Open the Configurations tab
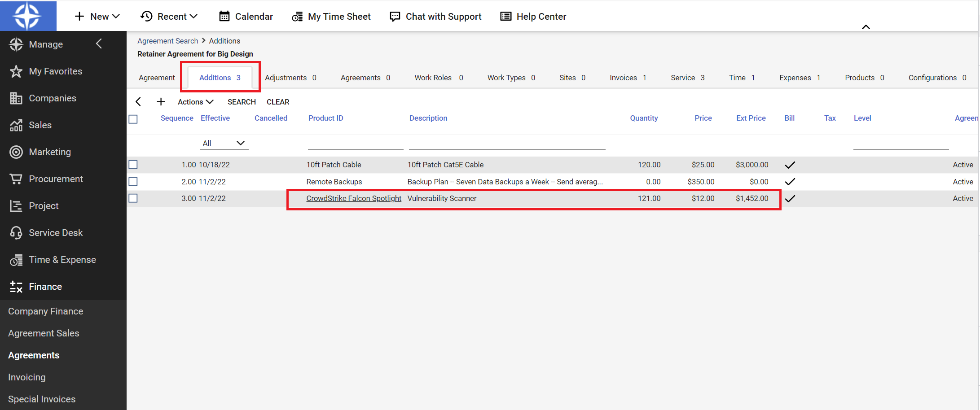 (937, 78)
